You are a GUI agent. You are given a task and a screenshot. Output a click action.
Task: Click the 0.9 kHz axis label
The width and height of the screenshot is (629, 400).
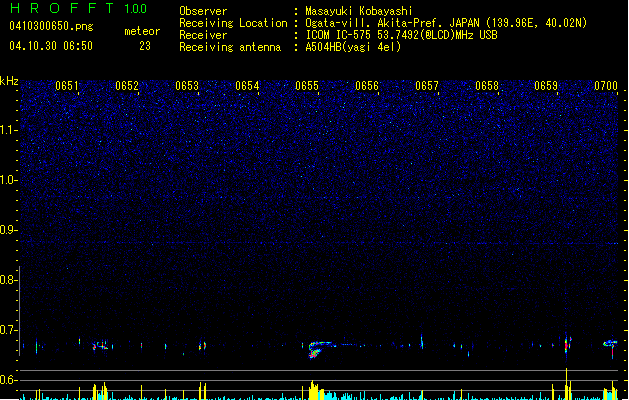tap(9, 230)
